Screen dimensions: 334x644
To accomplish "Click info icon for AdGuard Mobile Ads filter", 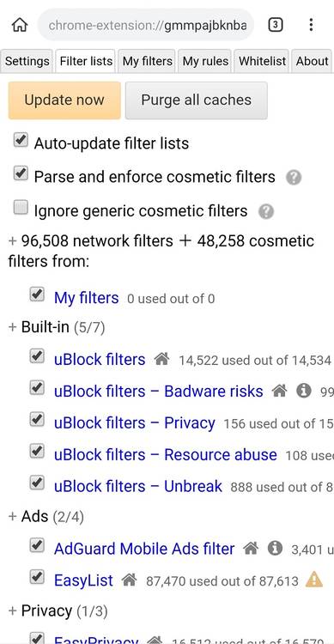I will pyautogui.click(x=275, y=549).
